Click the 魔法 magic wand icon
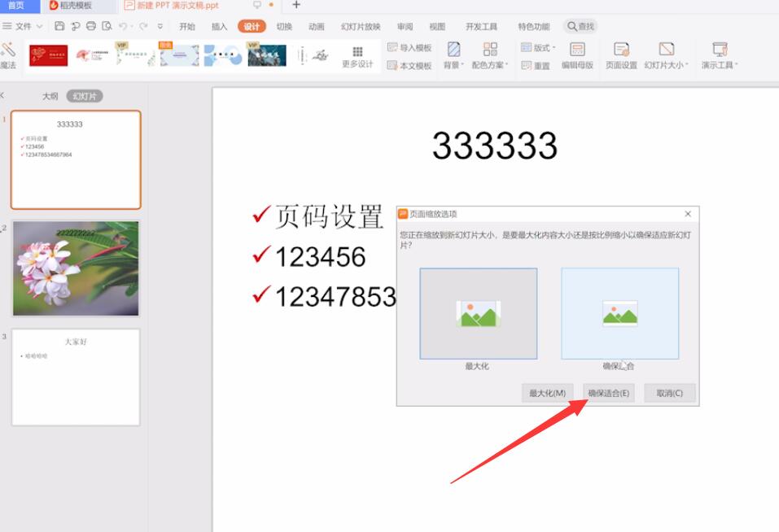Image resolution: width=779 pixels, height=532 pixels. (x=8, y=50)
